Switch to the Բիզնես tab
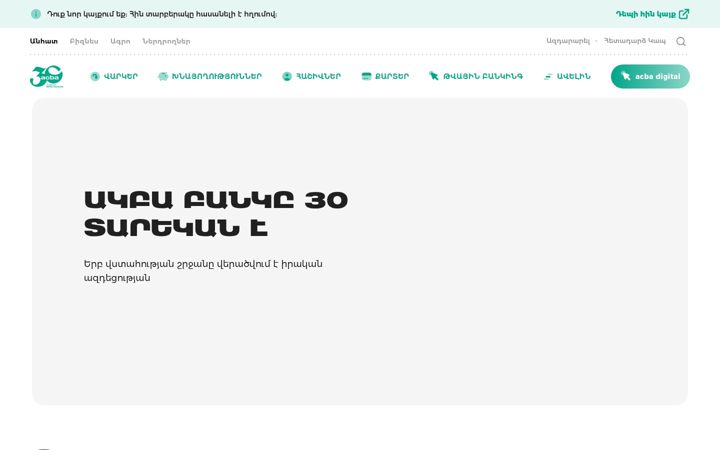 click(84, 41)
